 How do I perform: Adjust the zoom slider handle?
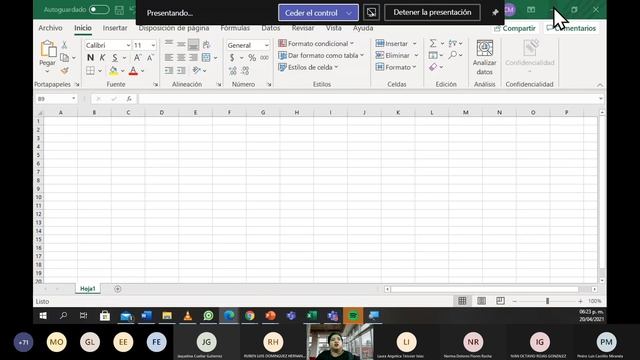547,301
